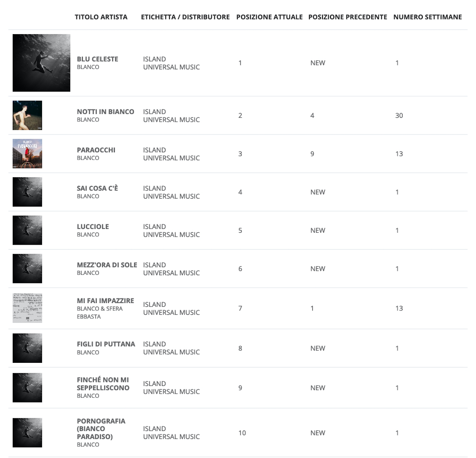Click the FINCHÉ NON MI SEPPELLISCONO title
Image resolution: width=476 pixels, height=458 pixels.
click(103, 384)
